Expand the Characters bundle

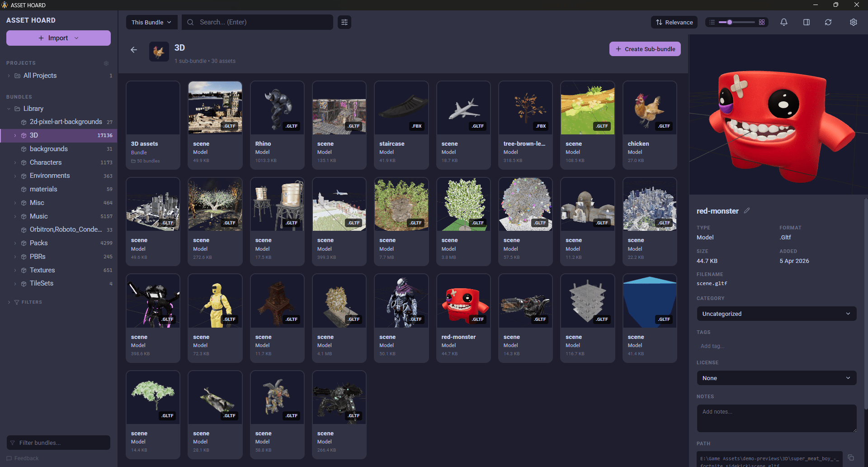coord(16,162)
